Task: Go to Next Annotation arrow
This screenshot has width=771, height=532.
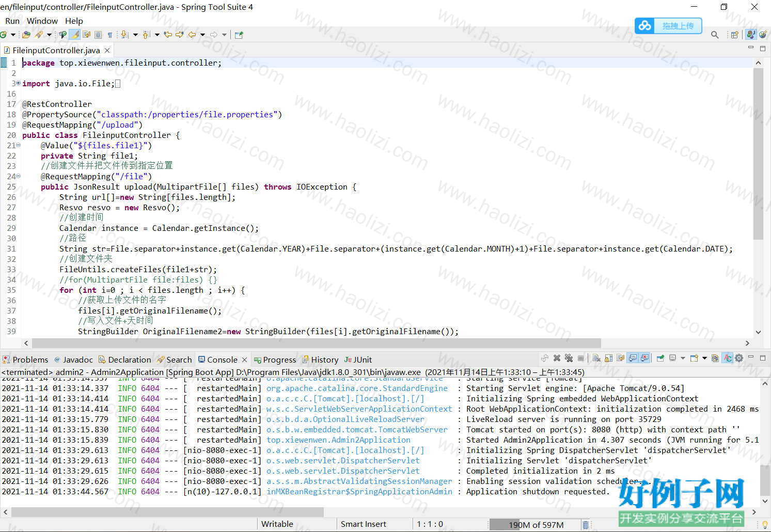Action: point(124,35)
